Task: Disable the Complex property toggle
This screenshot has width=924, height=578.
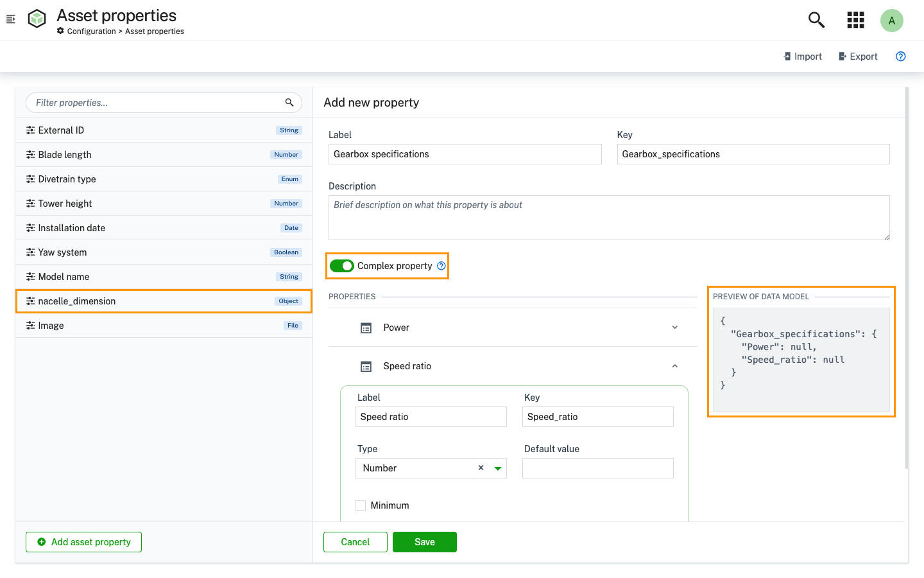Action: (x=342, y=266)
